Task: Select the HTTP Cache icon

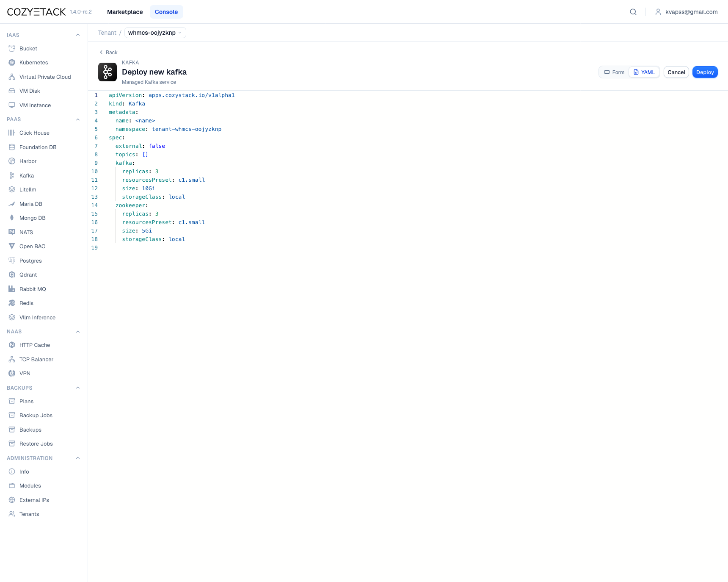Action: [x=12, y=345]
